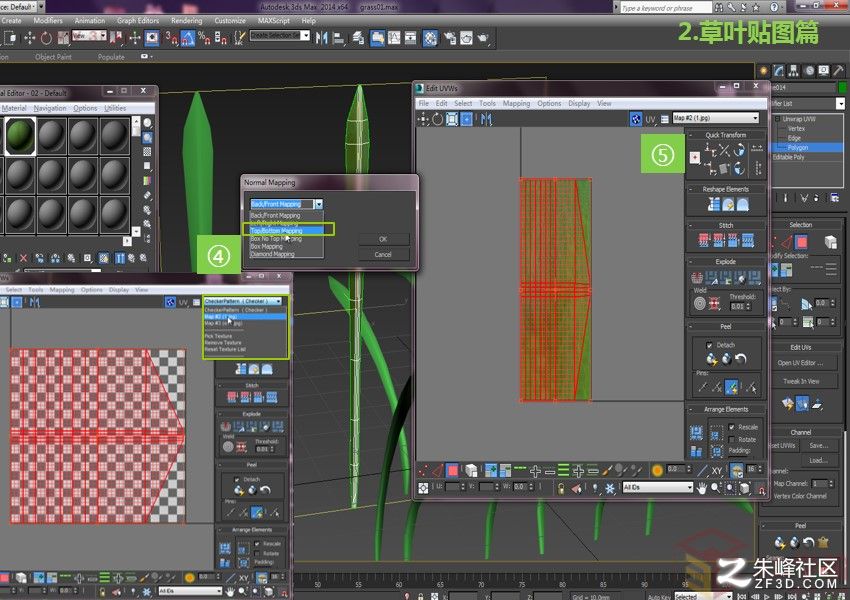Click Freeform Mode icon in Edit UVWs
Viewport: 850px width, 600px height.
[x=467, y=119]
